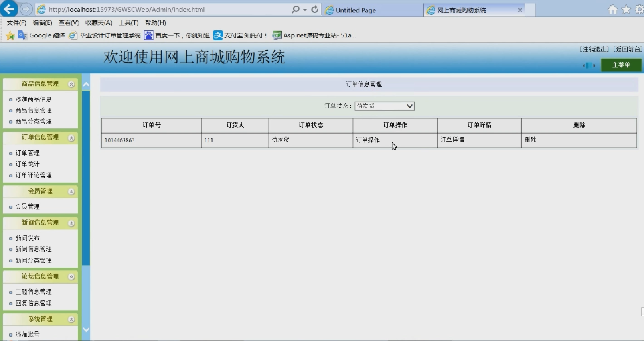Image resolution: width=644 pixels, height=341 pixels.
Task: Open 回复信息管理 sidebar link
Action: (34, 303)
